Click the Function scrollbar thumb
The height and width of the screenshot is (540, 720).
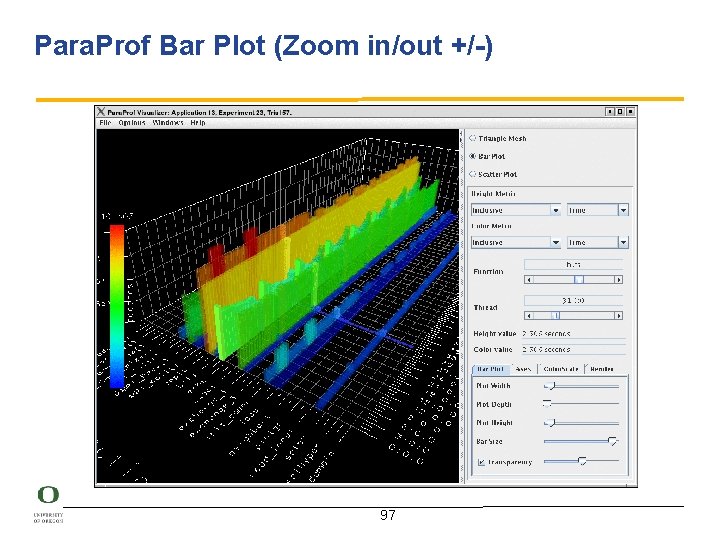pos(579,280)
